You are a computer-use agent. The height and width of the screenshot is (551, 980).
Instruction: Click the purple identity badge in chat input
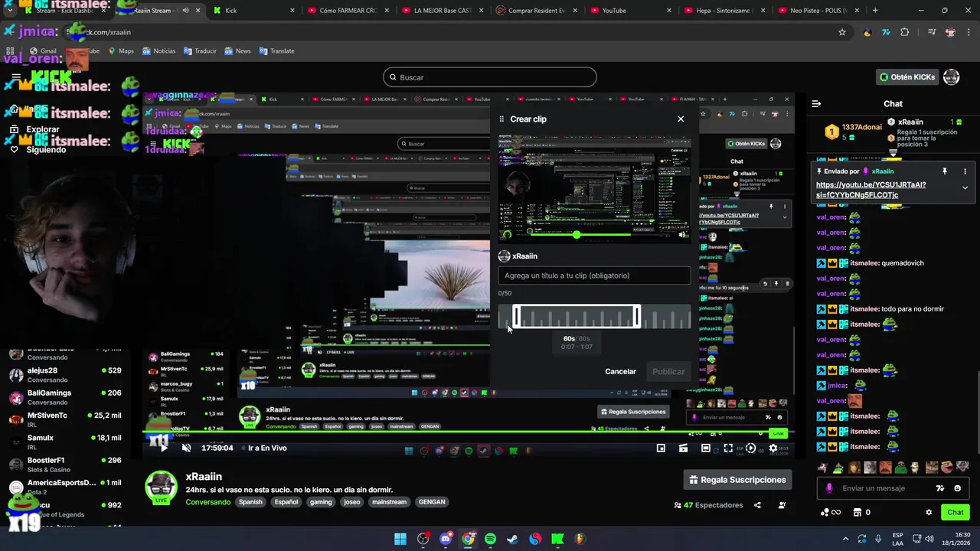[x=829, y=488]
